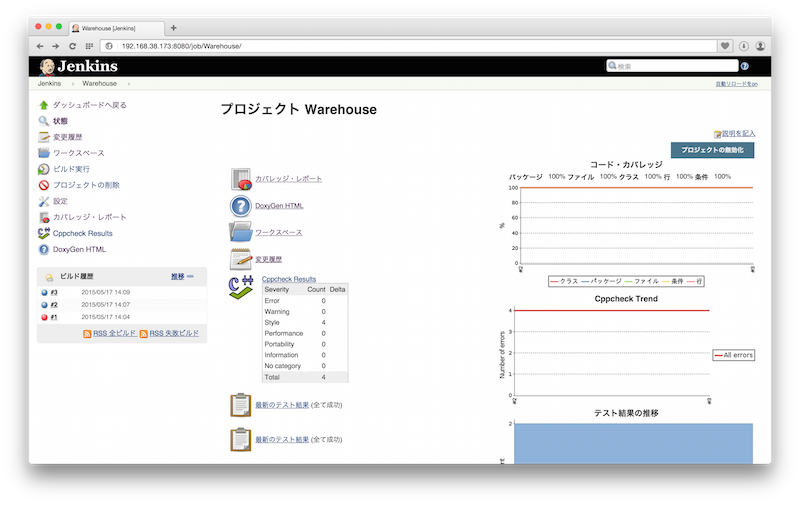Screen dimensions: 800x505
Task: Select 設定 in the sidebar menu
Action: point(60,201)
